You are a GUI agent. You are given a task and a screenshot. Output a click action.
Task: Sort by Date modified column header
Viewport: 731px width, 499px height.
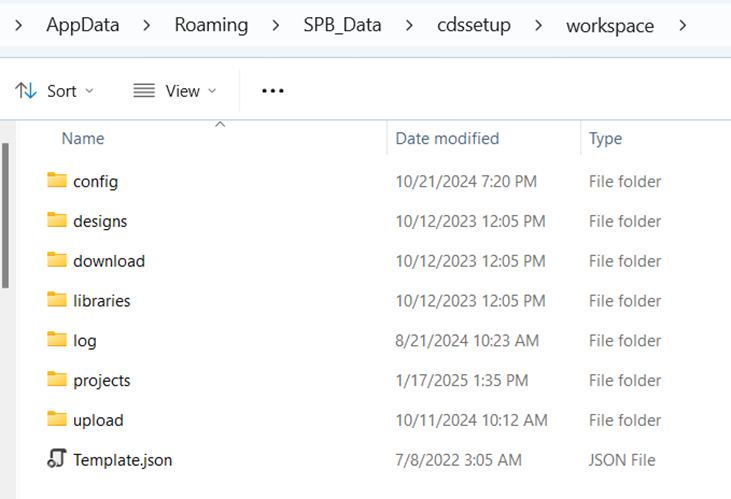point(447,139)
